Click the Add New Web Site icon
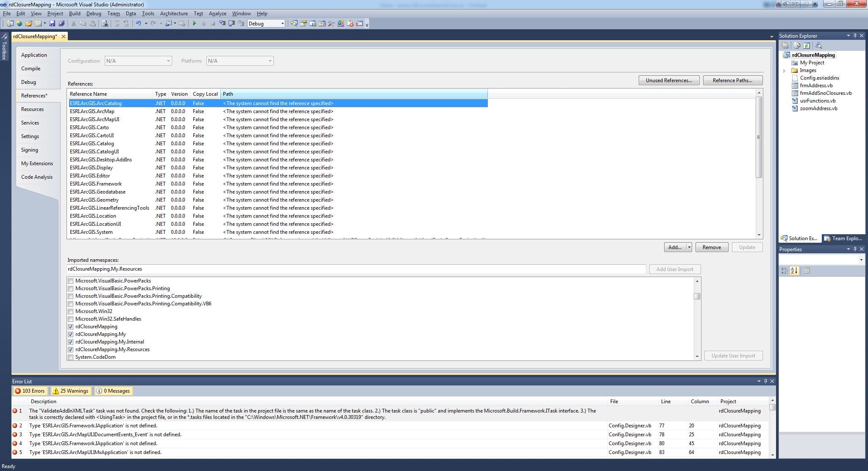 coord(19,24)
